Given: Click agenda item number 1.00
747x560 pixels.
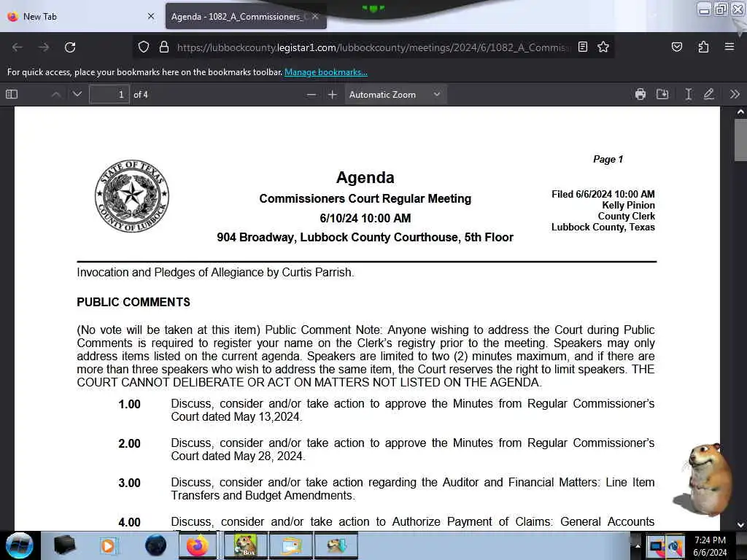Looking at the screenshot, I should pos(129,404).
